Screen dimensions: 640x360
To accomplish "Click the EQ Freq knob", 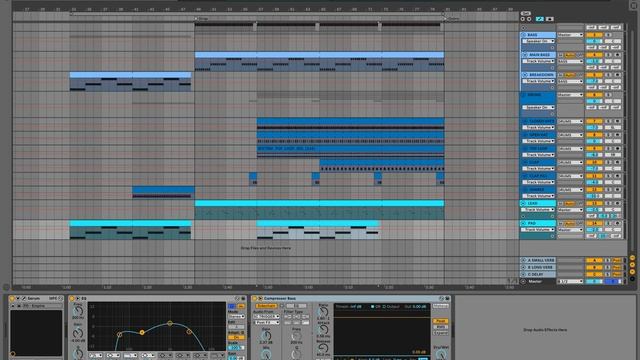I will pyautogui.click(x=78, y=311).
